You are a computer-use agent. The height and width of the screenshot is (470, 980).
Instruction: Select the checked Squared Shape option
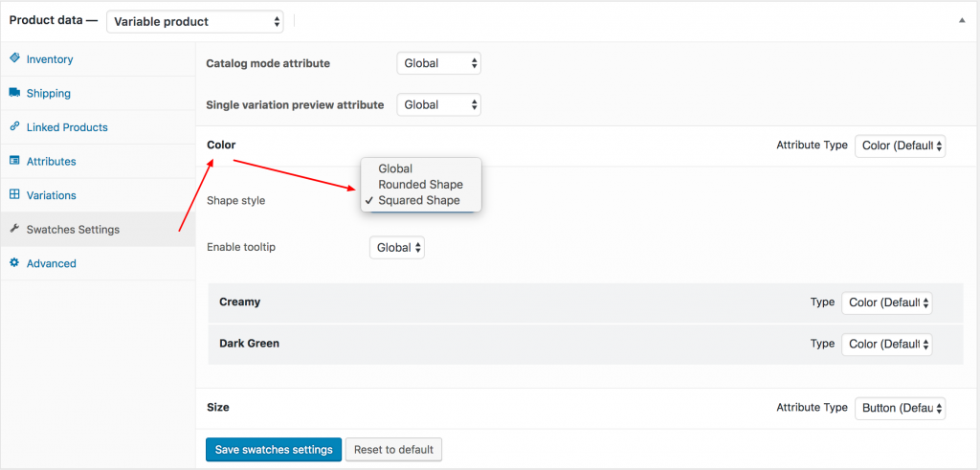point(418,201)
